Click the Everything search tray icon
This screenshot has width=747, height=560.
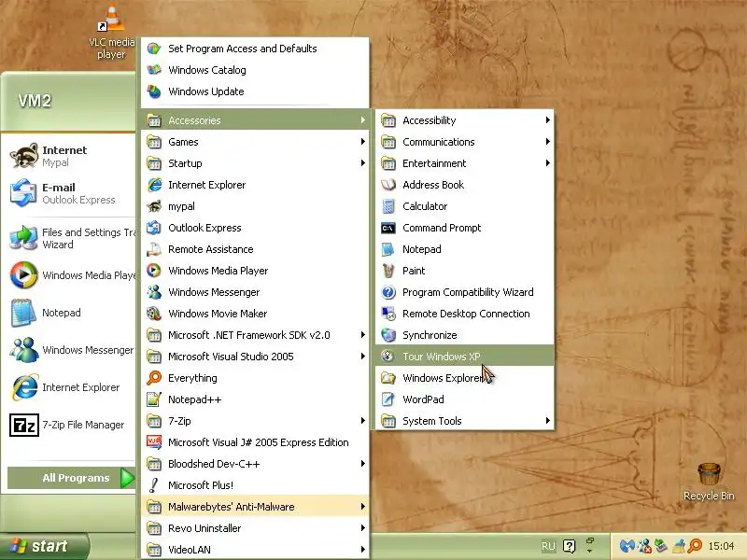click(x=695, y=546)
